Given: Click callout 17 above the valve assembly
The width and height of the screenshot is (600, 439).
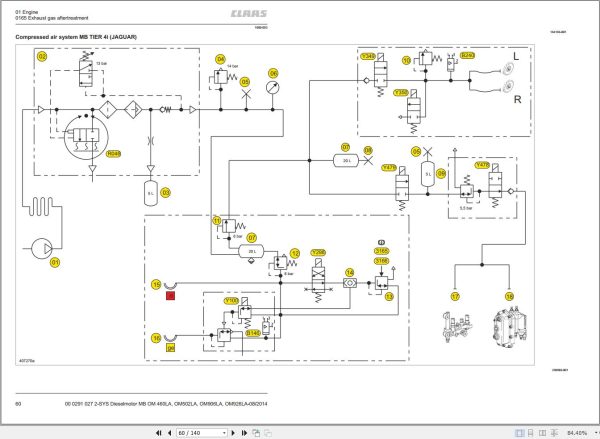Looking at the screenshot, I should [x=455, y=297].
